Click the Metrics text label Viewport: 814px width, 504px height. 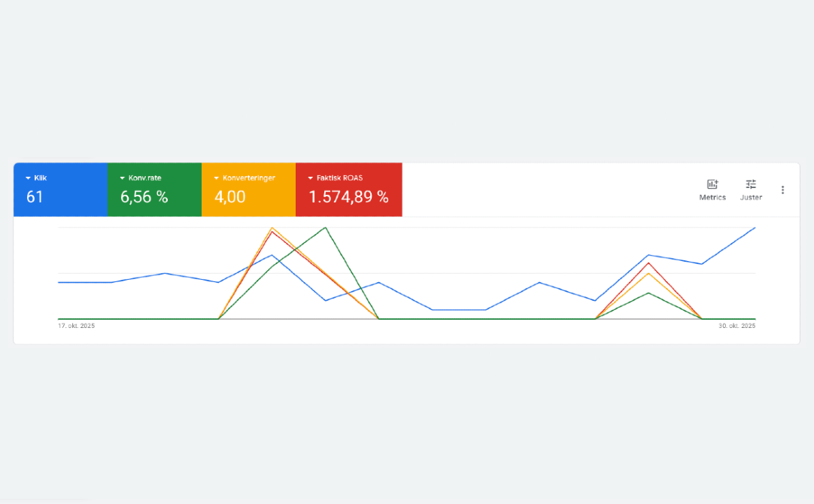[x=712, y=198]
